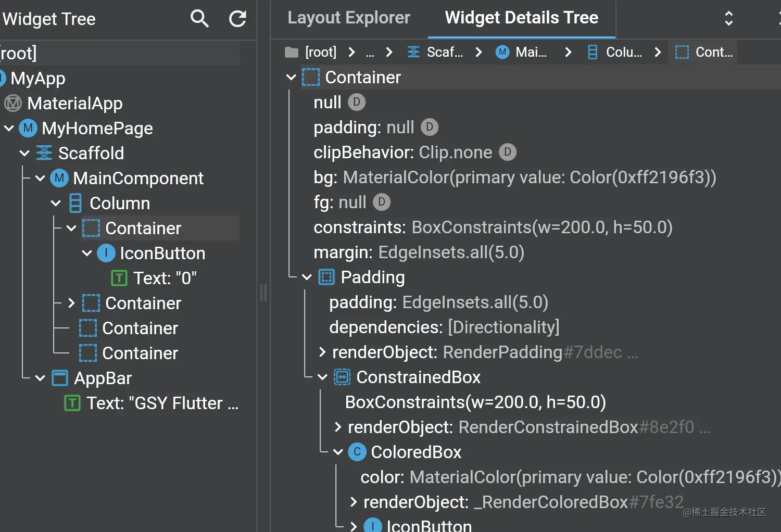Click the MainComponent M icon in tree
The width and height of the screenshot is (781, 532).
(59, 178)
